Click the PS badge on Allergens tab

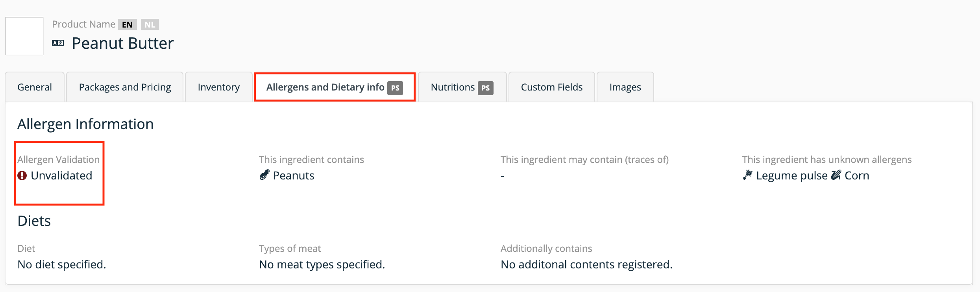pos(395,88)
